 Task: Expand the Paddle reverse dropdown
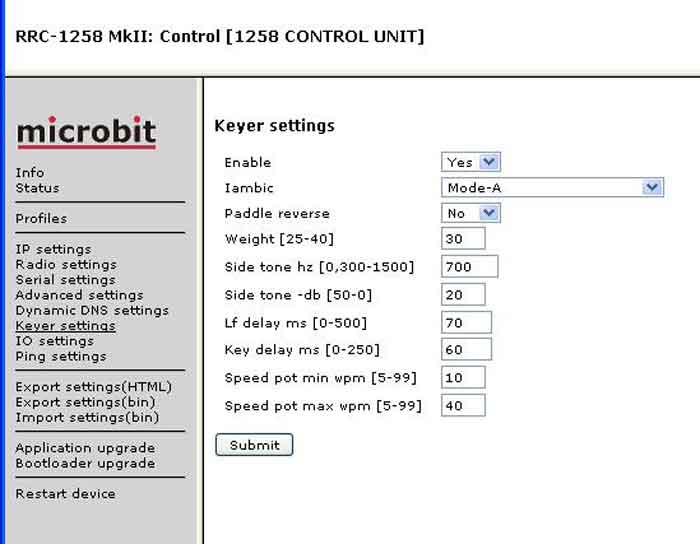pos(471,213)
